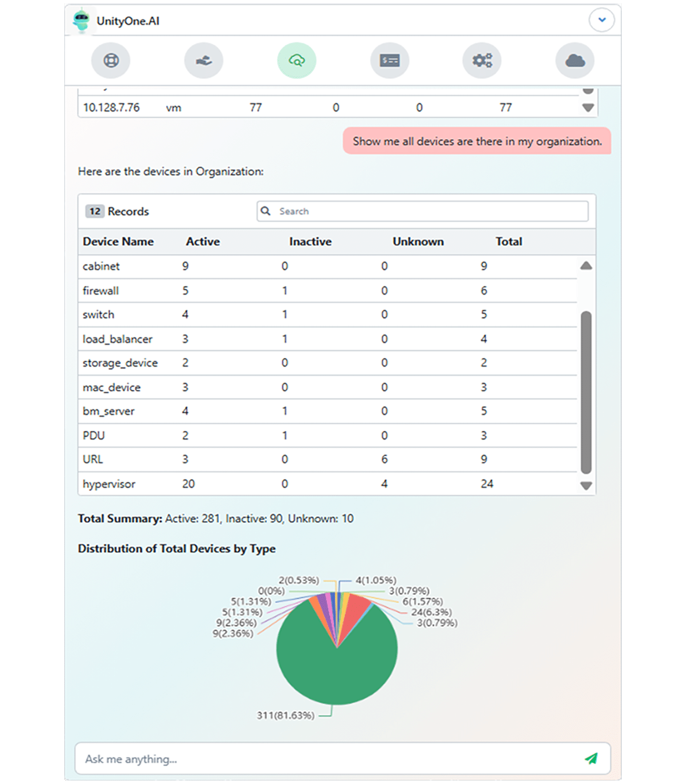The width and height of the screenshot is (686, 784).
Task: Click the gray cloud icon
Action: [575, 61]
